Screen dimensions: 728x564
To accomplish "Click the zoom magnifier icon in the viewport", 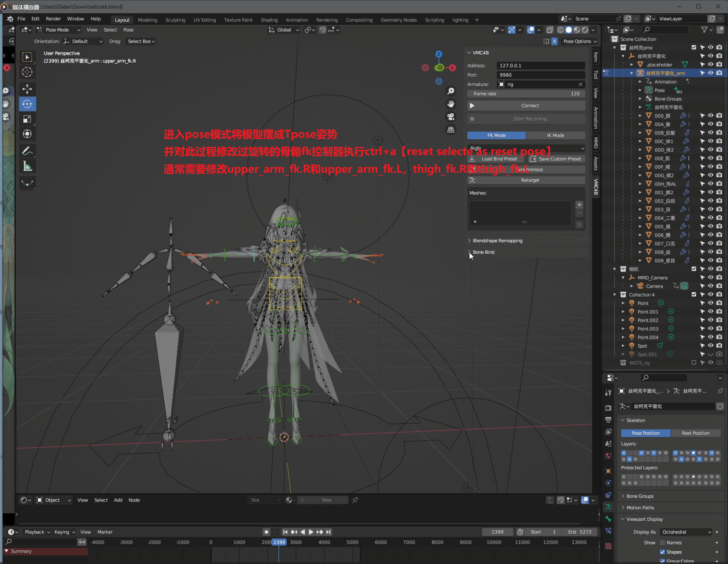I will [x=451, y=91].
